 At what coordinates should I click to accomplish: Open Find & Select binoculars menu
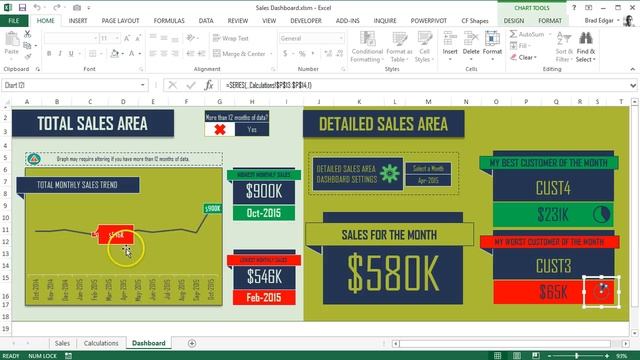coord(586,47)
